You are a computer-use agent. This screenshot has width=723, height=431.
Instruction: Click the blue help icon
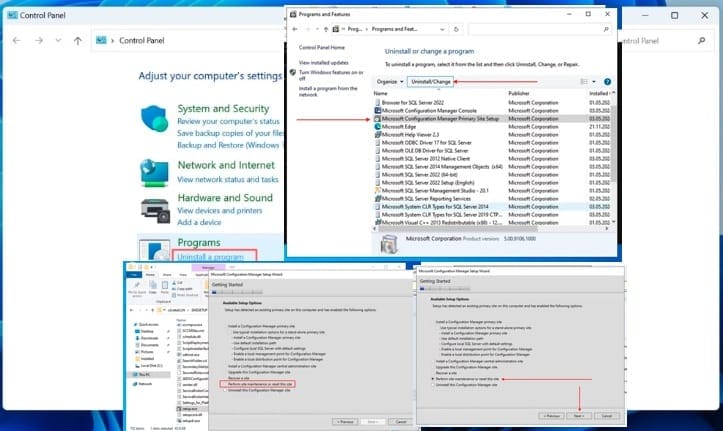coord(607,82)
